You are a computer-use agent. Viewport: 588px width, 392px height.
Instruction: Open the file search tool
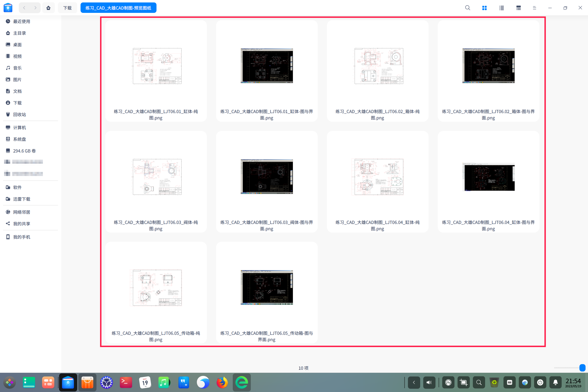(467, 8)
